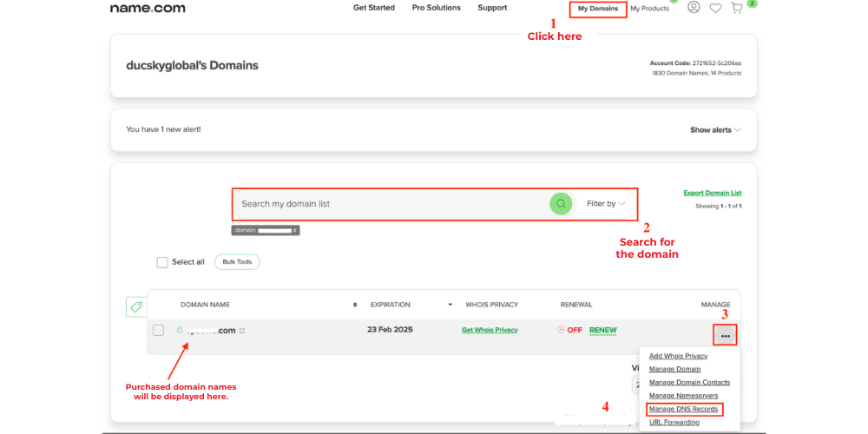Image resolution: width=868 pixels, height=434 pixels.
Task: Click into Search my domain list field
Action: pos(391,204)
